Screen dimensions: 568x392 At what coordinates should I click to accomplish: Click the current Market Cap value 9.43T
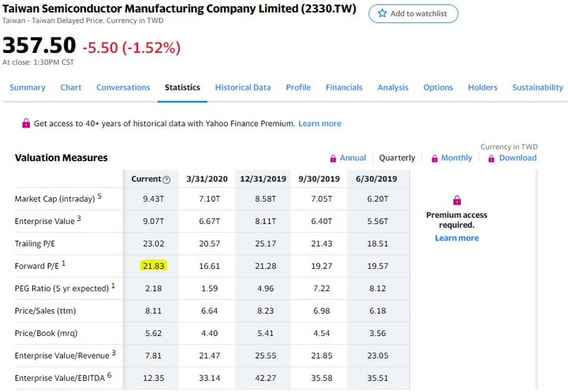coord(154,199)
